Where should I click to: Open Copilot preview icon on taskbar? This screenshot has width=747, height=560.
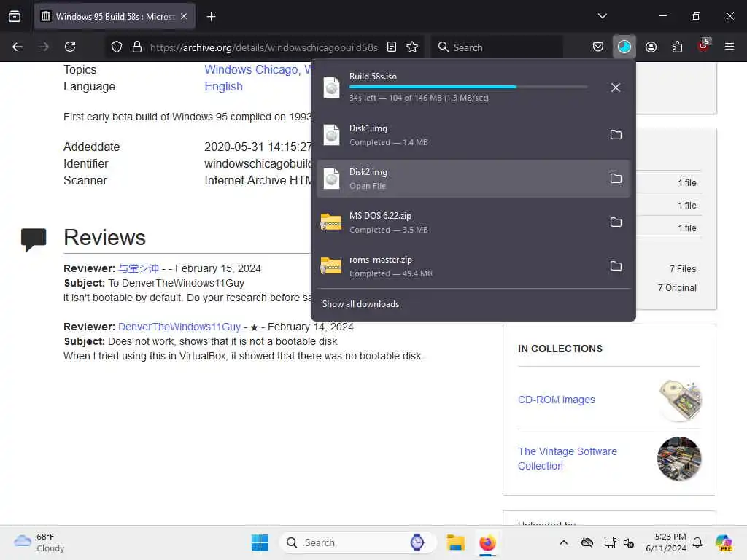tap(724, 542)
